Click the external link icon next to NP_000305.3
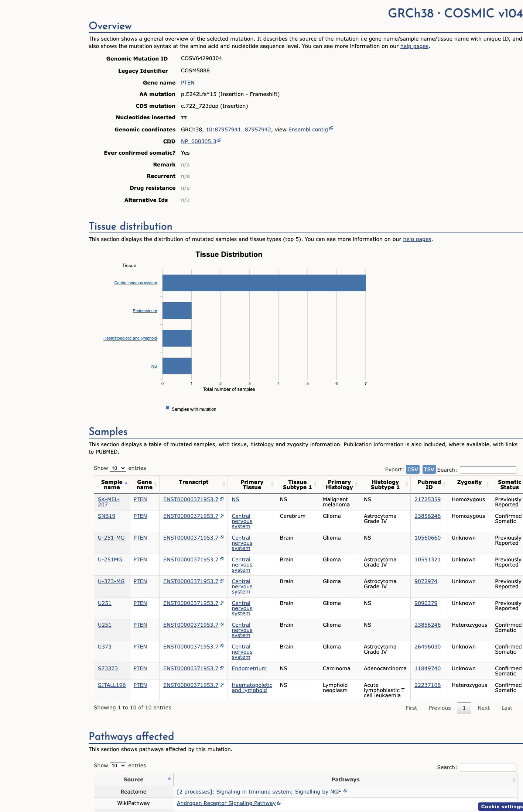The width and height of the screenshot is (523, 812). click(x=219, y=140)
